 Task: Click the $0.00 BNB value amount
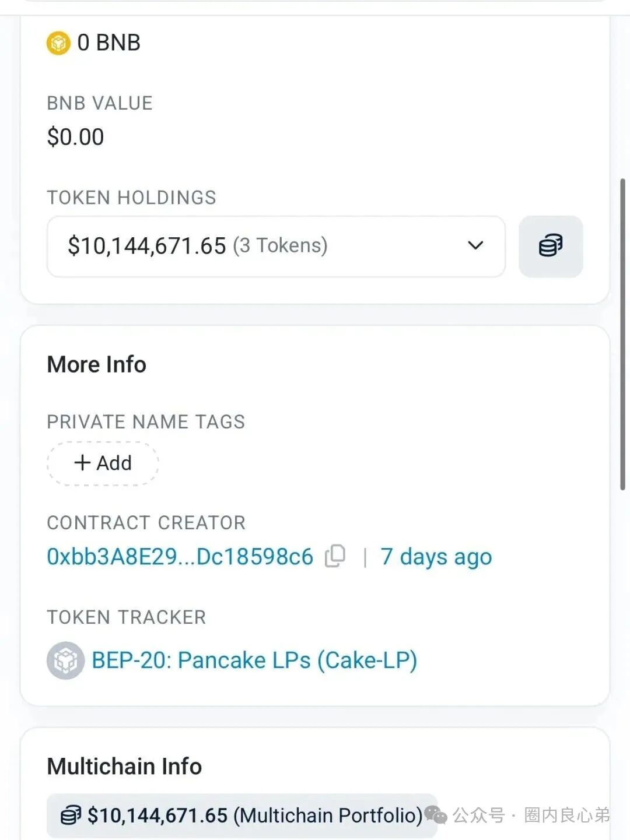[x=75, y=137]
